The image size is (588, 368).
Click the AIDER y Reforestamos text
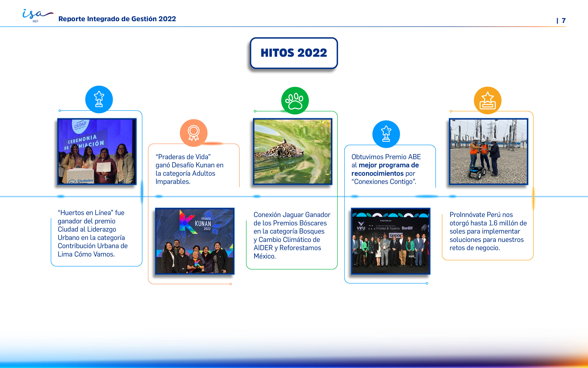(x=287, y=247)
